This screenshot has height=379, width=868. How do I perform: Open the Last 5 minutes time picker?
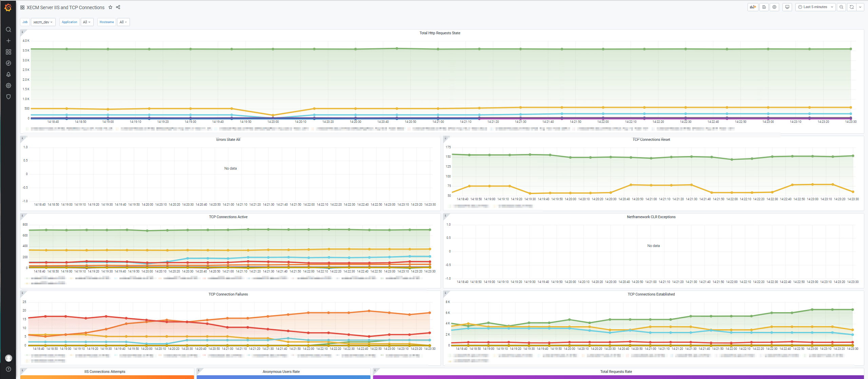815,7
